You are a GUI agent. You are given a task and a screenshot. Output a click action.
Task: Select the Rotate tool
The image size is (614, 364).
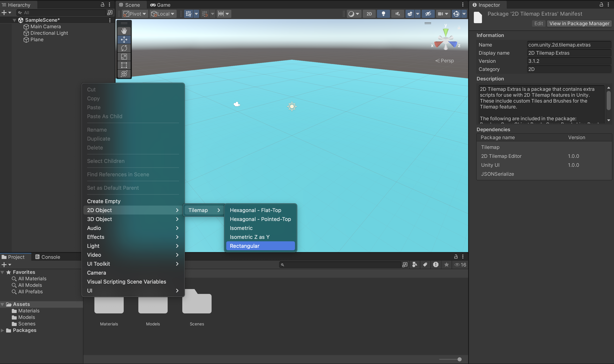124,48
